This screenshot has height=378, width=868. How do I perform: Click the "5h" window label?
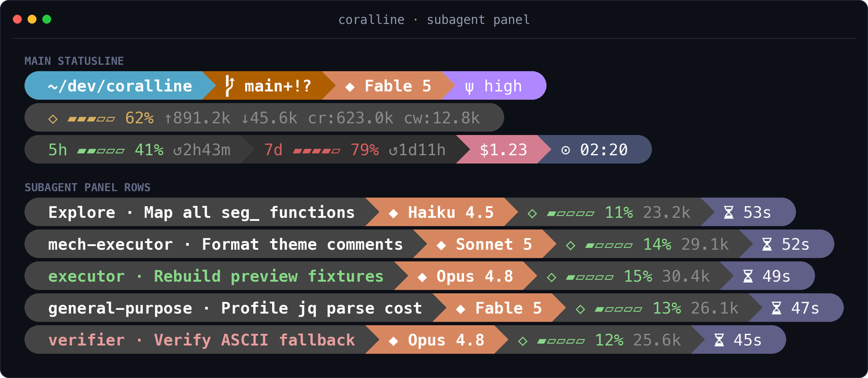tap(58, 150)
